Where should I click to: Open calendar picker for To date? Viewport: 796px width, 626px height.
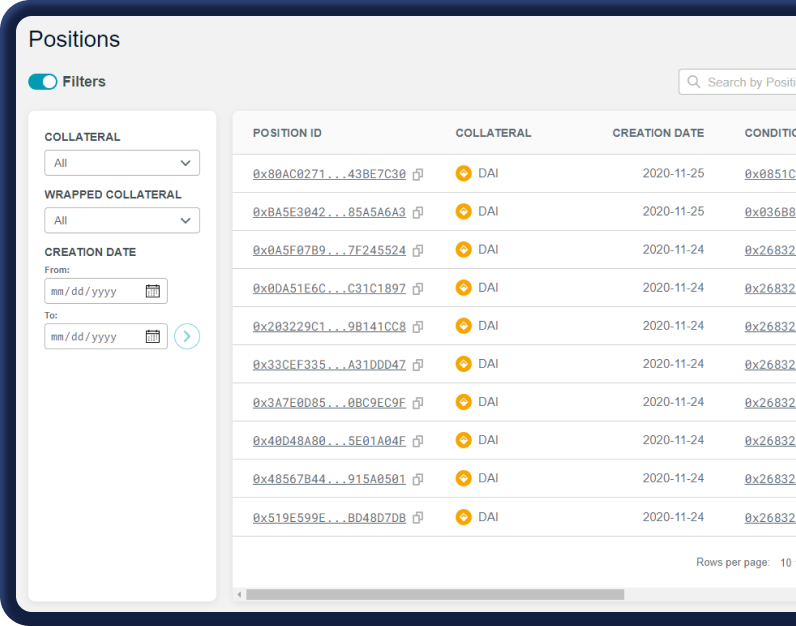click(x=153, y=337)
